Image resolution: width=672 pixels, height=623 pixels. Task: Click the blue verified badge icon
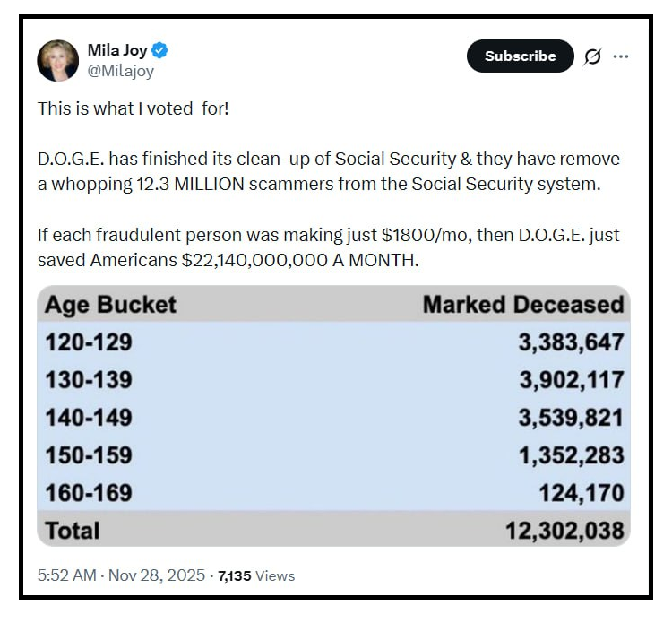159,49
